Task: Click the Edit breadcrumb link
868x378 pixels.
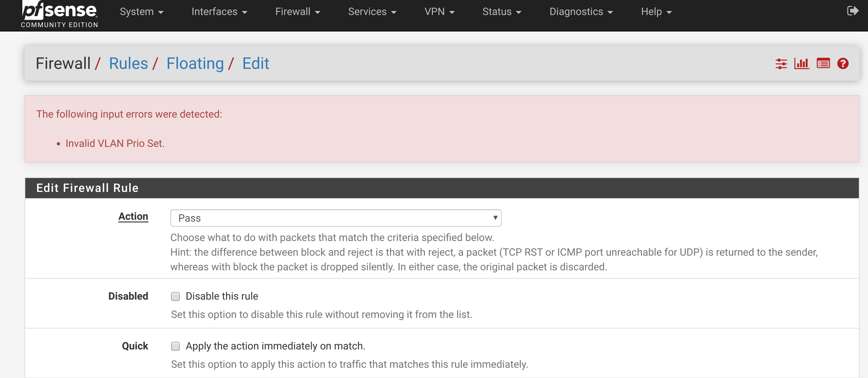Action: (x=256, y=64)
